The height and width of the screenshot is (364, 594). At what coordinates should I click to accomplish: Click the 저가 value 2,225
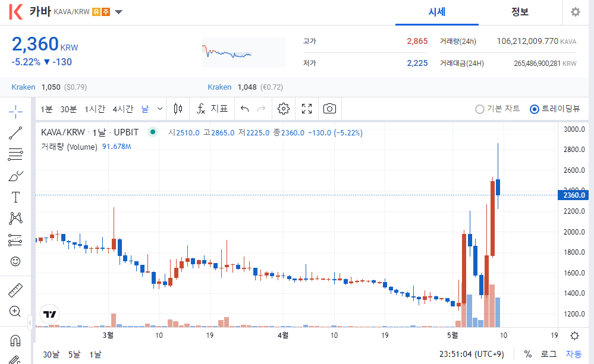tap(417, 63)
